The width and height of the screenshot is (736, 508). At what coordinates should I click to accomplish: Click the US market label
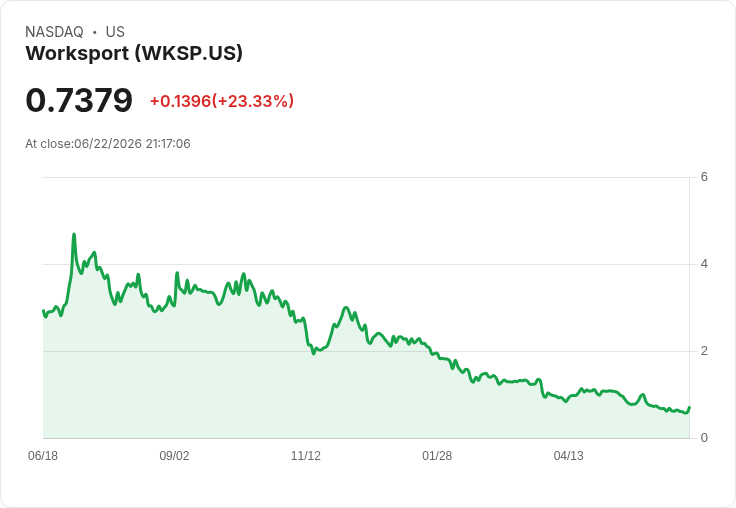pos(115,32)
